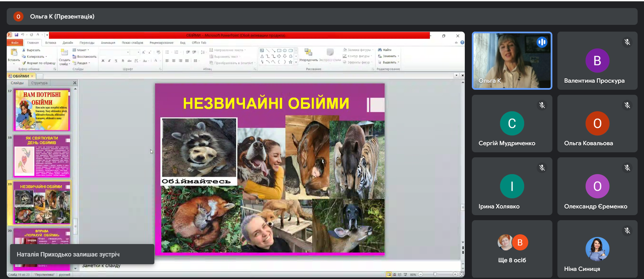Switch to slide sorter view in status bar
This screenshot has width=644, height=279.
click(x=394, y=275)
